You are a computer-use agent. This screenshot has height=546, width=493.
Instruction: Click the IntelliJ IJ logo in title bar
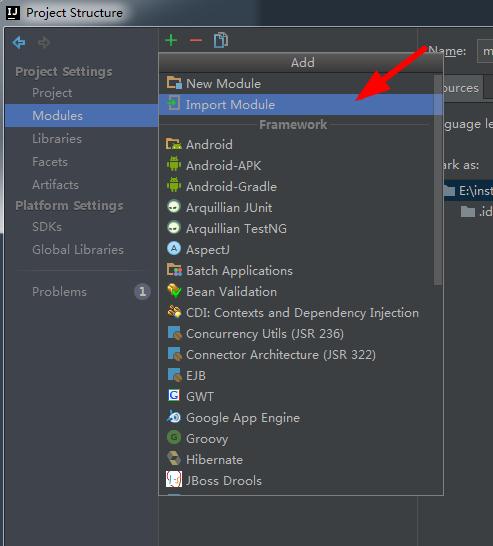pos(13,13)
